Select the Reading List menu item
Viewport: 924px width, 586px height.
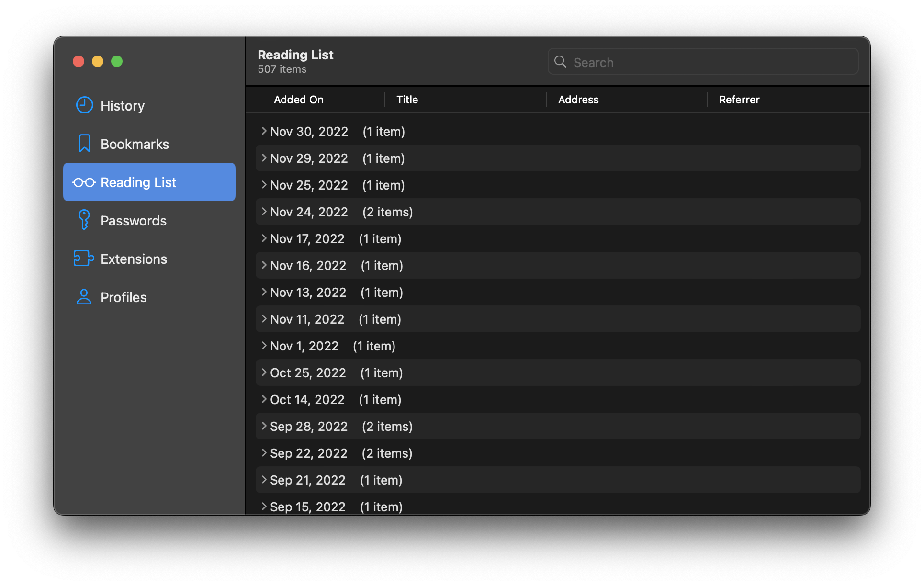[x=149, y=182]
